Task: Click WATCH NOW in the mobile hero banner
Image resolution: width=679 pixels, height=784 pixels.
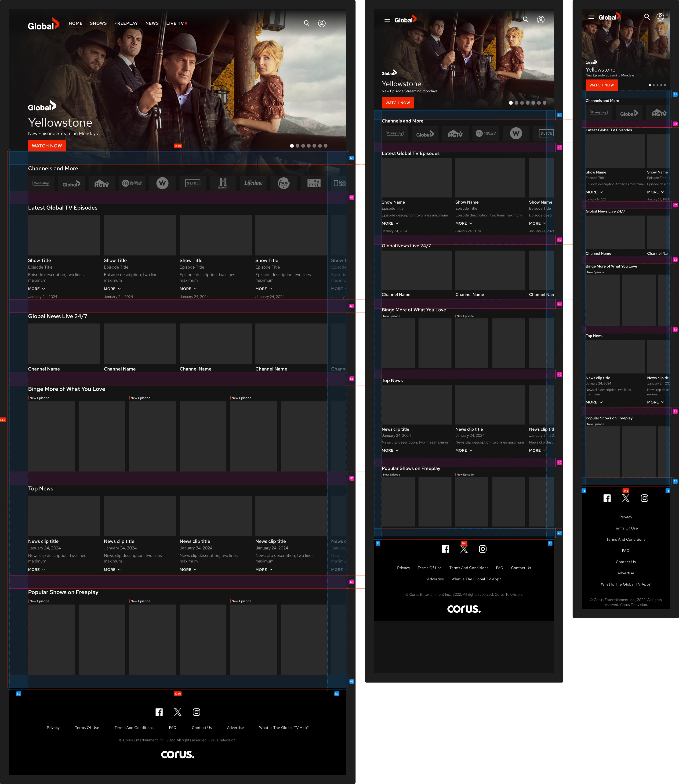Action: point(601,85)
